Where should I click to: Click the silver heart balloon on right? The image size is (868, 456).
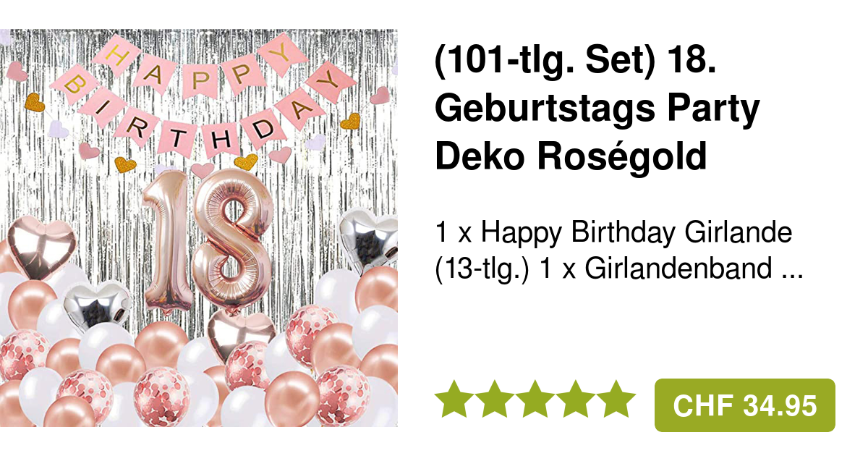pos(370,239)
